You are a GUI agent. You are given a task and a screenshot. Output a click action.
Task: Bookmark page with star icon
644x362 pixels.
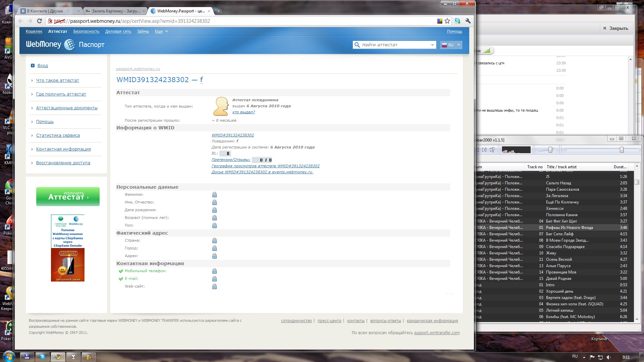pos(447,21)
